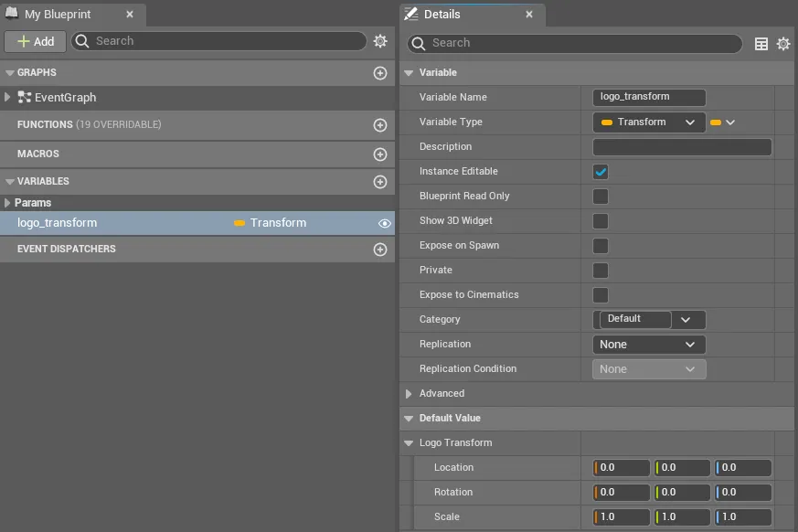Viewport: 798px width, 532px height.
Task: Add a new variable with the plus icon
Action: click(x=380, y=182)
